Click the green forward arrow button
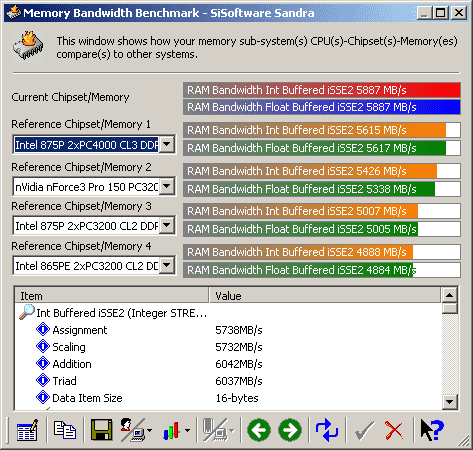Image resolution: width=473 pixels, height=450 pixels. pos(290,430)
